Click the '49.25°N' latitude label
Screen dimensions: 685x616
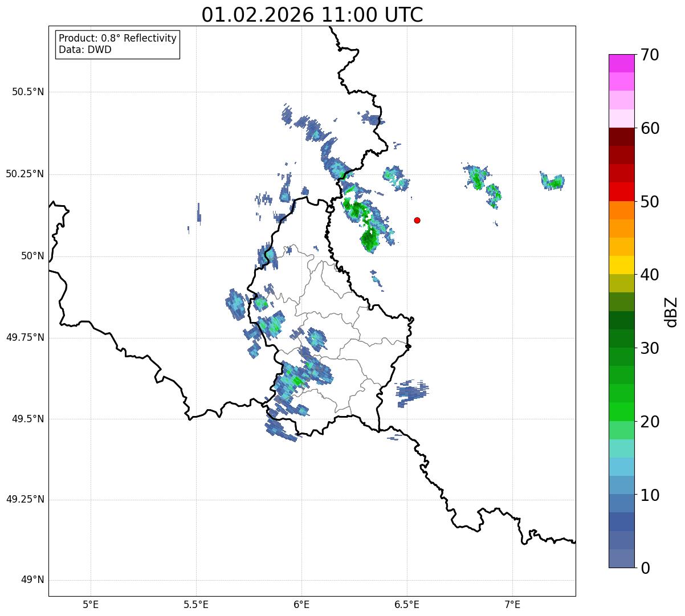(25, 500)
